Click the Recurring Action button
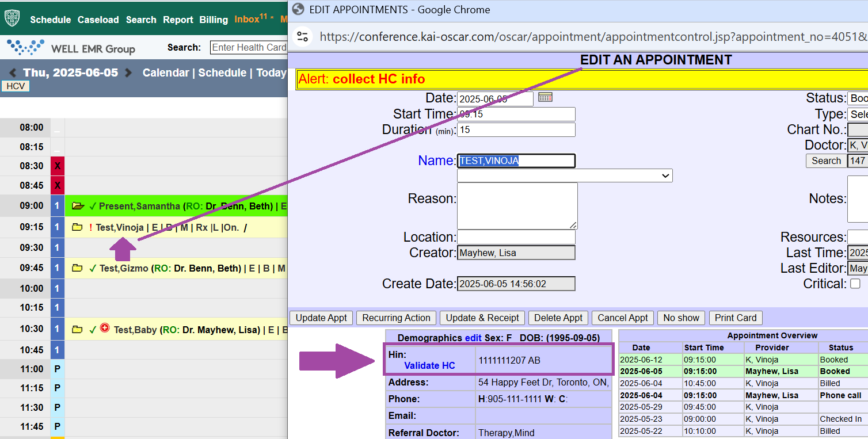The height and width of the screenshot is (439, 868). [396, 318]
